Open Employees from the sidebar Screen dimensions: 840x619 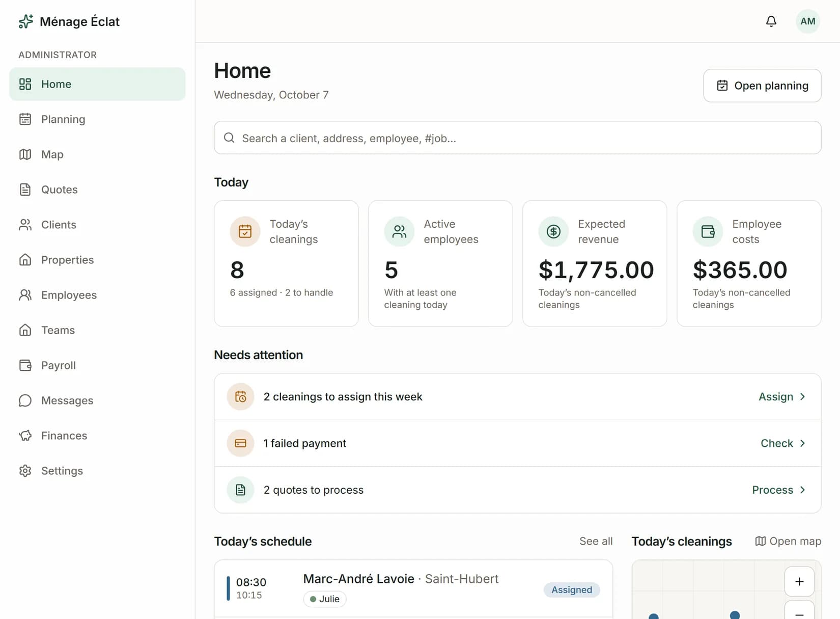pyautogui.click(x=97, y=295)
